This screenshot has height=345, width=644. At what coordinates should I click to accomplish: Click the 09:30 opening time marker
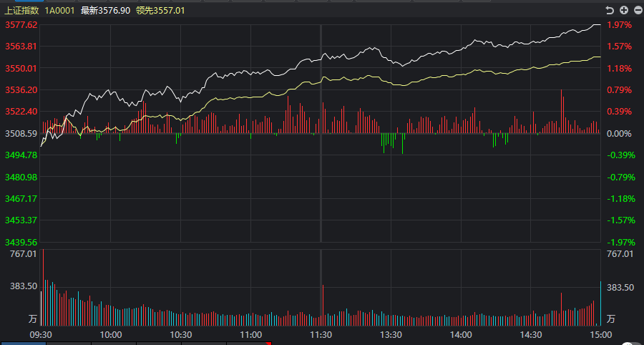(x=42, y=334)
